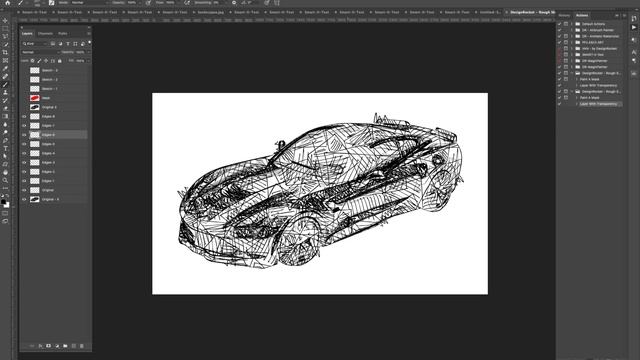Image resolution: width=640 pixels, height=360 pixels.
Task: Select the Move tool
Action: 5,20
